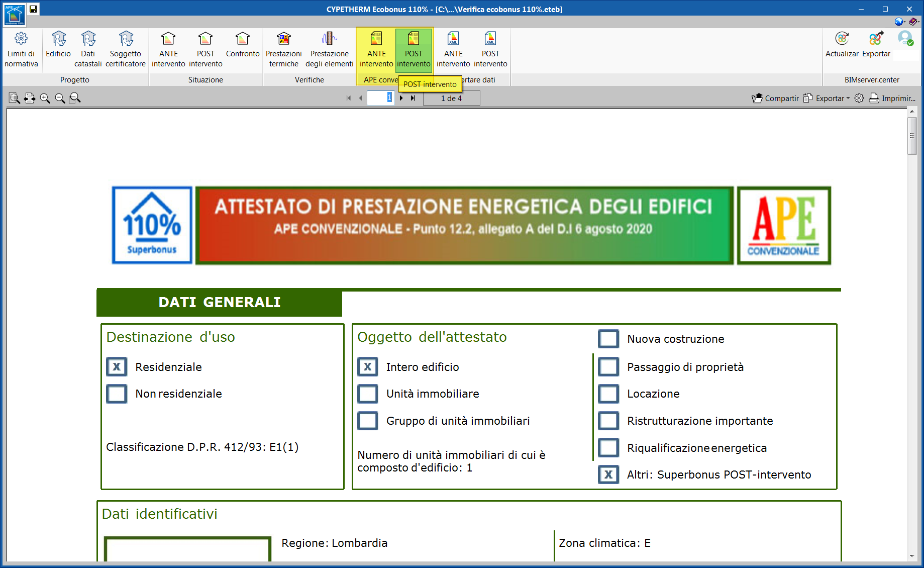Click the vertical scrollbar thumb
The width and height of the screenshot is (924, 568).
tap(912, 136)
